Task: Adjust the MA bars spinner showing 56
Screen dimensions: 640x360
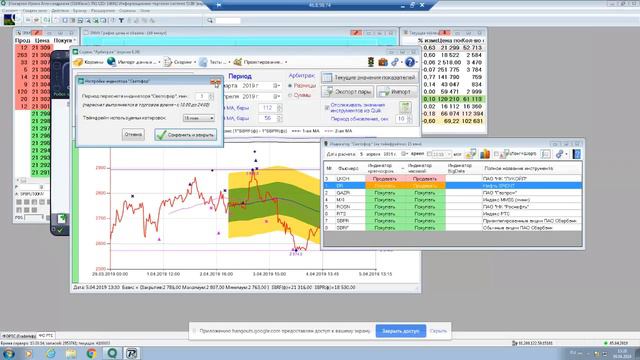Action: [x=280, y=118]
